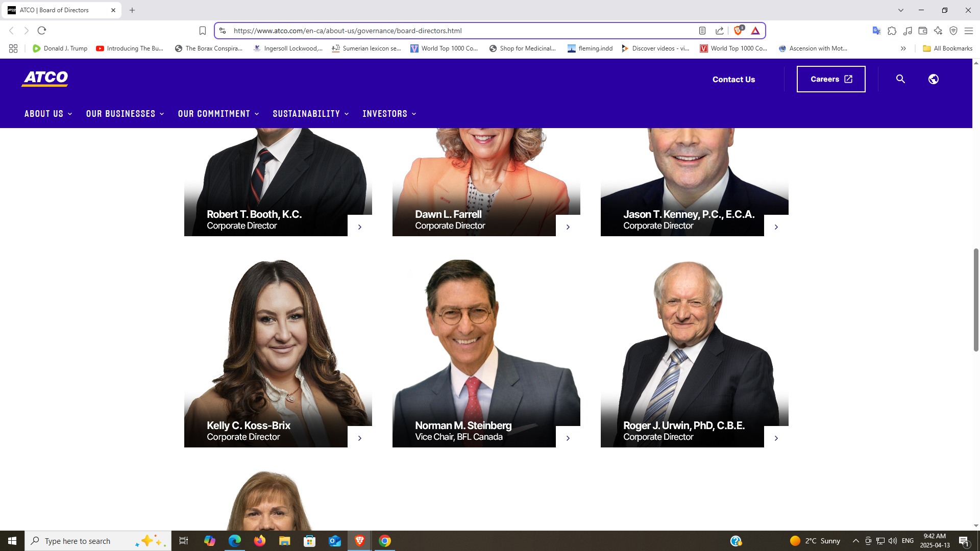Open the site search magnifier icon
Screen dimensions: 980x551
[900, 79]
